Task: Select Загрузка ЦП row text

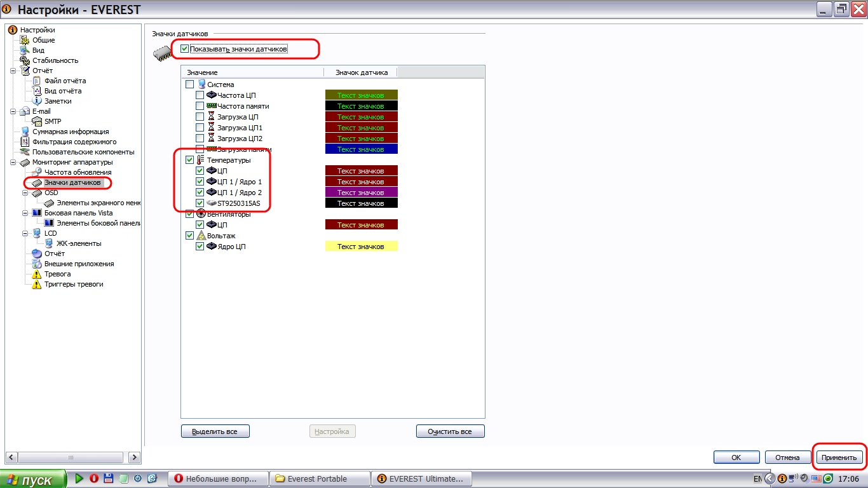Action: (238, 117)
